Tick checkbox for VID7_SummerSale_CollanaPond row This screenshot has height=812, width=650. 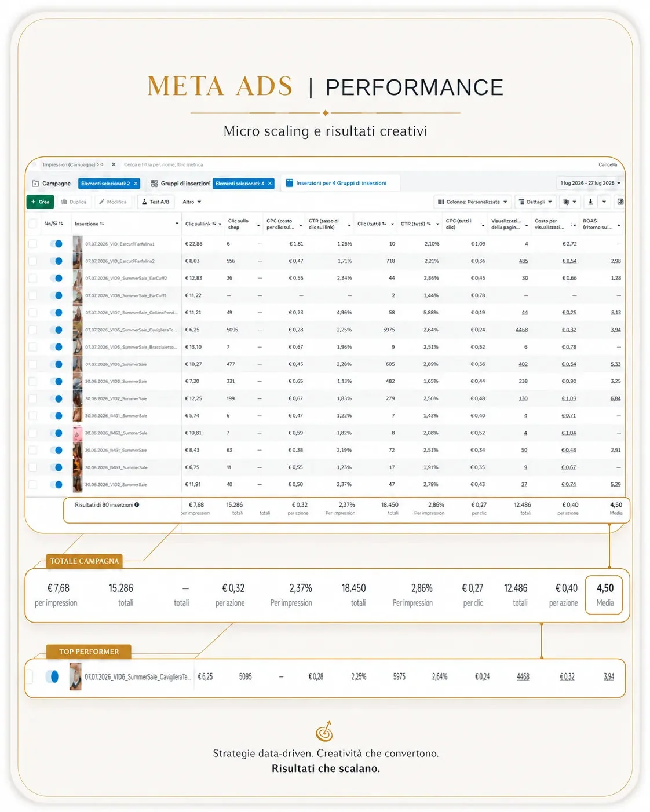coord(33,313)
